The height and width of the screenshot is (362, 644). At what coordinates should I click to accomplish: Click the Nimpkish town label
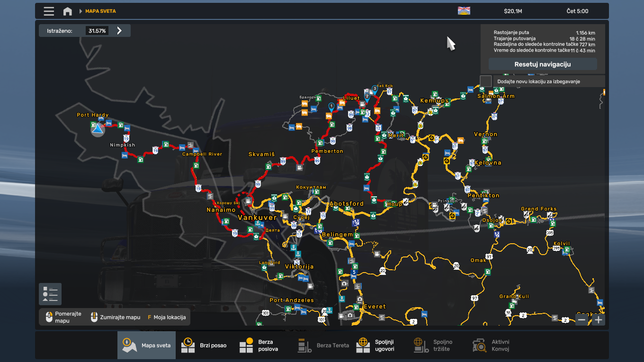click(123, 145)
